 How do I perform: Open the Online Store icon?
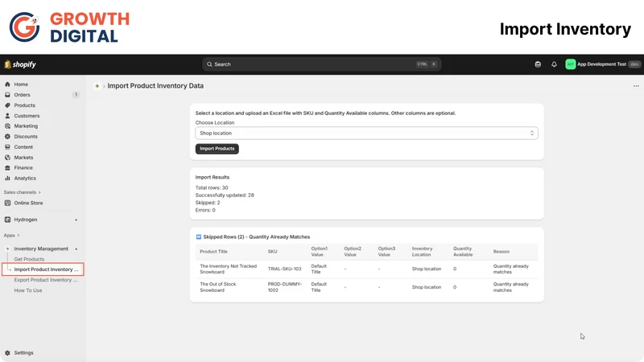7,203
